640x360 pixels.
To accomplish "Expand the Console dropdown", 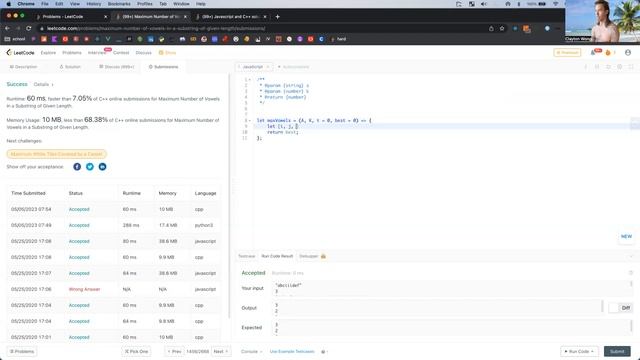I will [251, 351].
